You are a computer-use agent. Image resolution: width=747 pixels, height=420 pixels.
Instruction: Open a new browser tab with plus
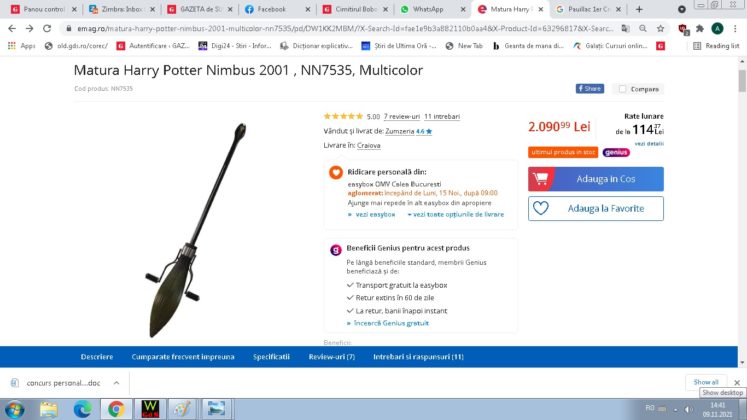[639, 9]
